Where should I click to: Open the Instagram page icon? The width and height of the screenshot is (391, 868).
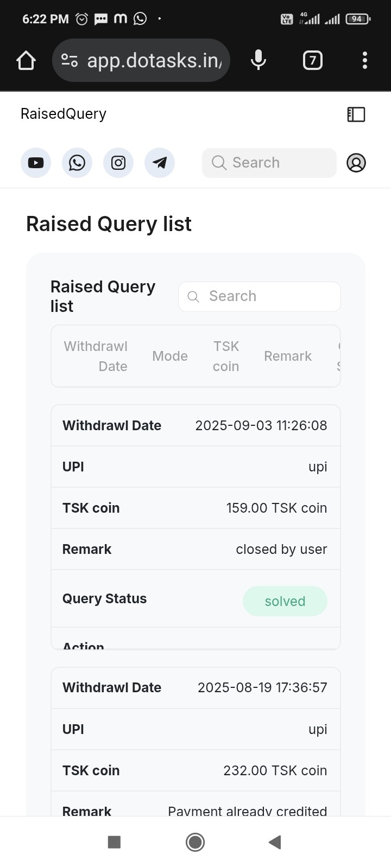(x=118, y=163)
